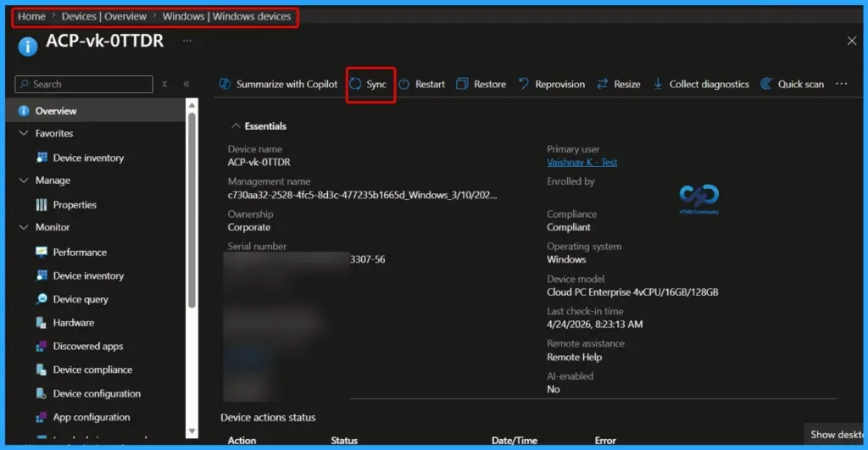868x450 pixels.
Task: Click the Collect diagnostics download icon
Action: tap(658, 84)
